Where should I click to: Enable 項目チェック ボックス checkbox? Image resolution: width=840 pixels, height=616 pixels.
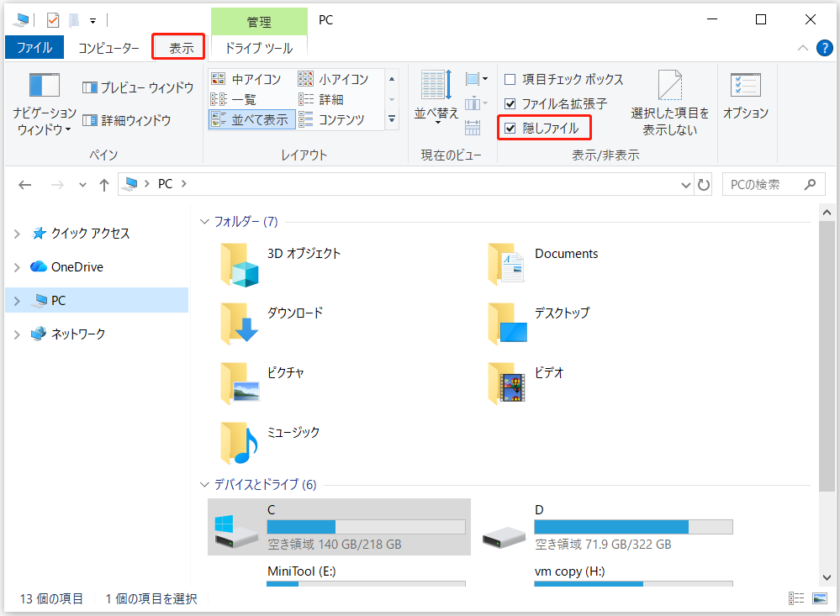(564, 79)
